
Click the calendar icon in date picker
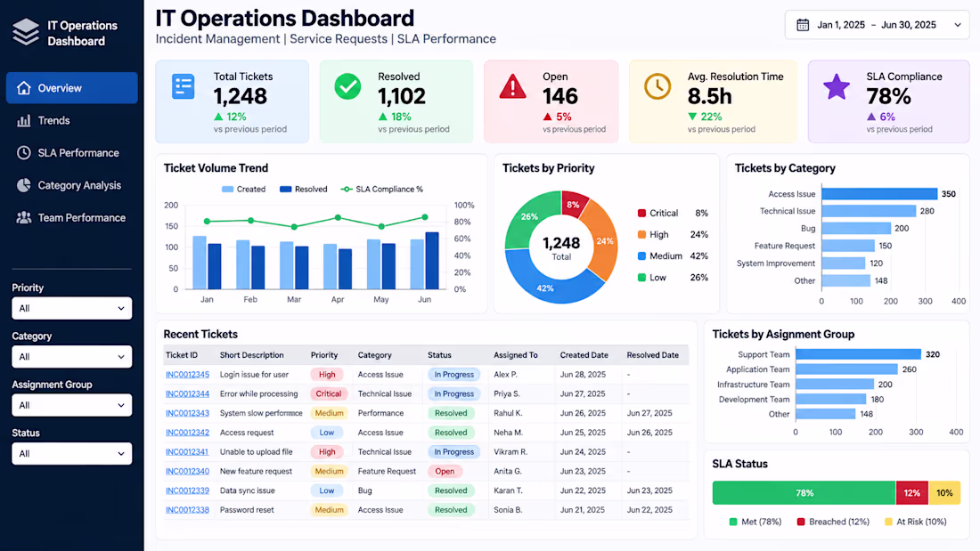click(x=803, y=25)
